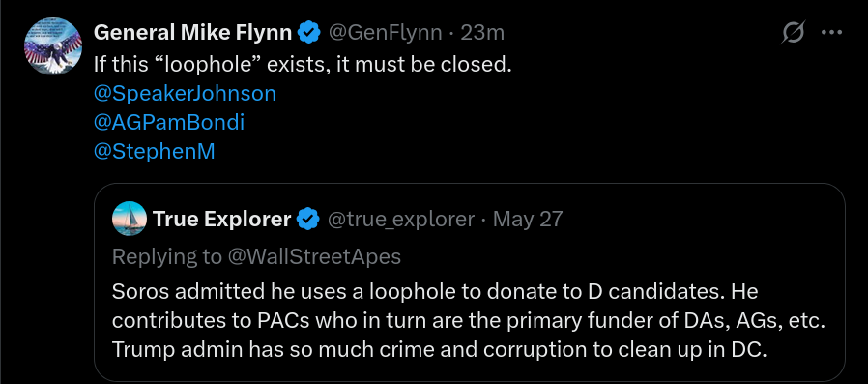The image size is (868, 384).
Task: Open True Explorer's sailboat avatar
Action: [129, 219]
